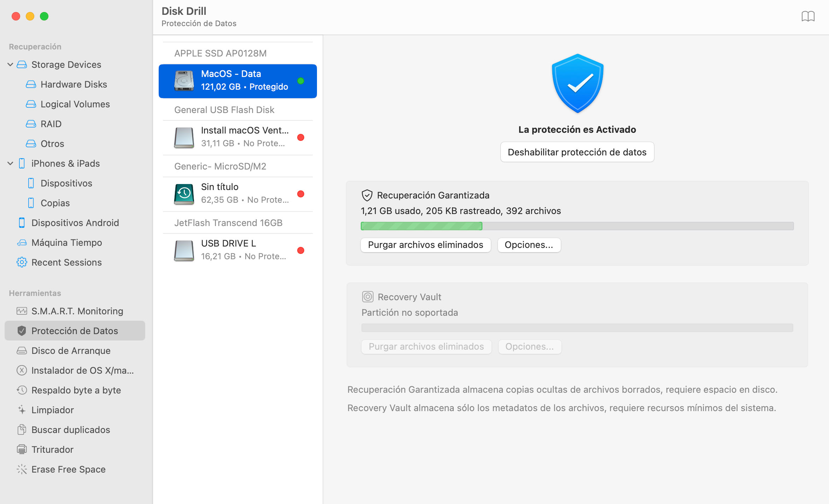The image size is (829, 504).
Task: Open Disco de Arranque tool
Action: pyautogui.click(x=71, y=351)
